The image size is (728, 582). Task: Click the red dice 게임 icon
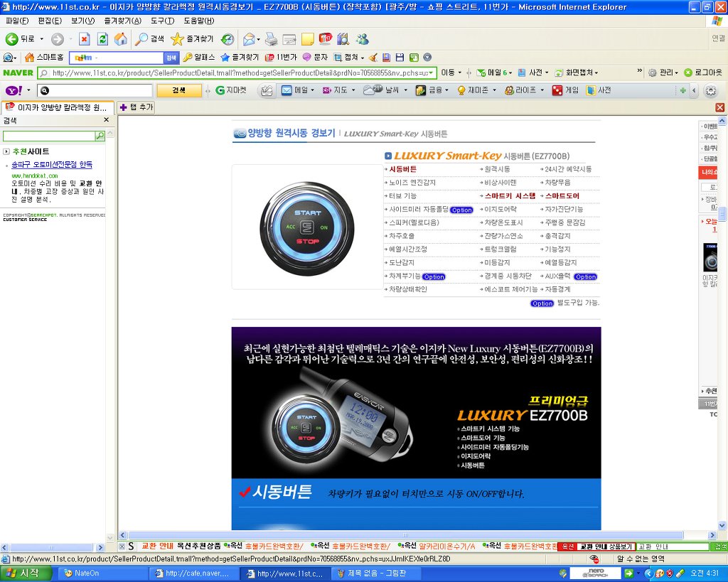click(x=557, y=90)
